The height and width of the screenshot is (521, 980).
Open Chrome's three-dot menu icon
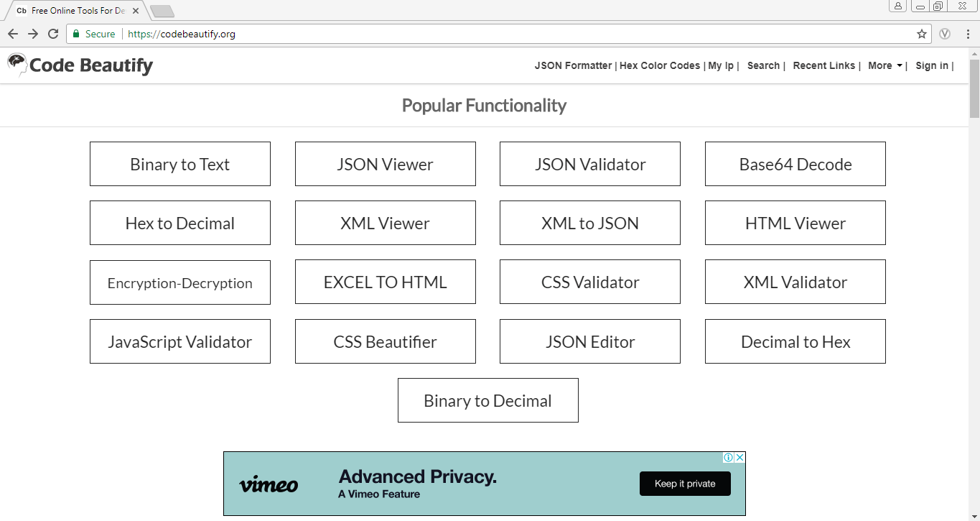click(966, 34)
